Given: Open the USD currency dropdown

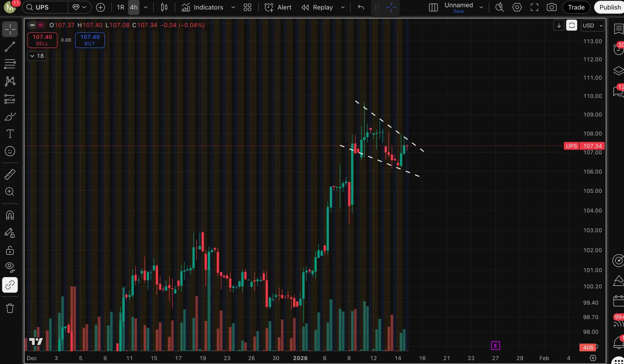Looking at the screenshot, I should tap(592, 25).
